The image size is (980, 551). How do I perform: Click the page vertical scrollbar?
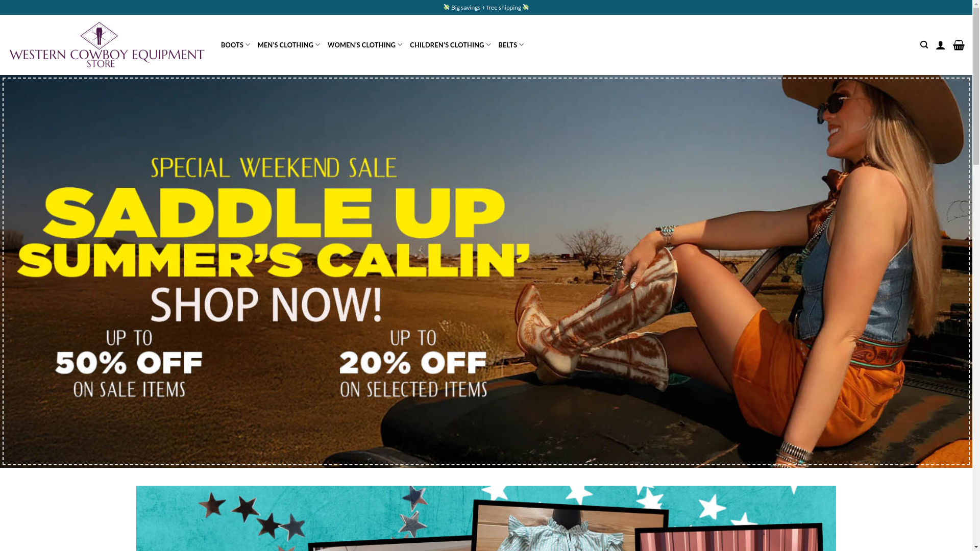(976, 275)
